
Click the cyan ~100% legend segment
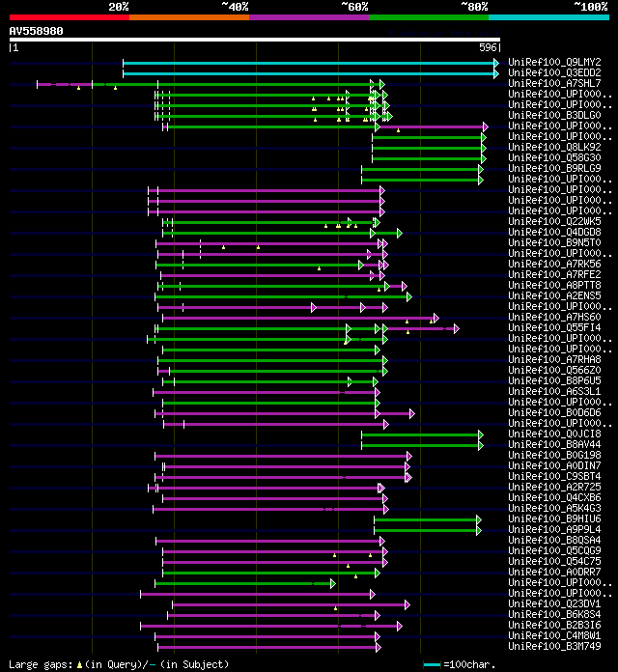[x=549, y=17]
